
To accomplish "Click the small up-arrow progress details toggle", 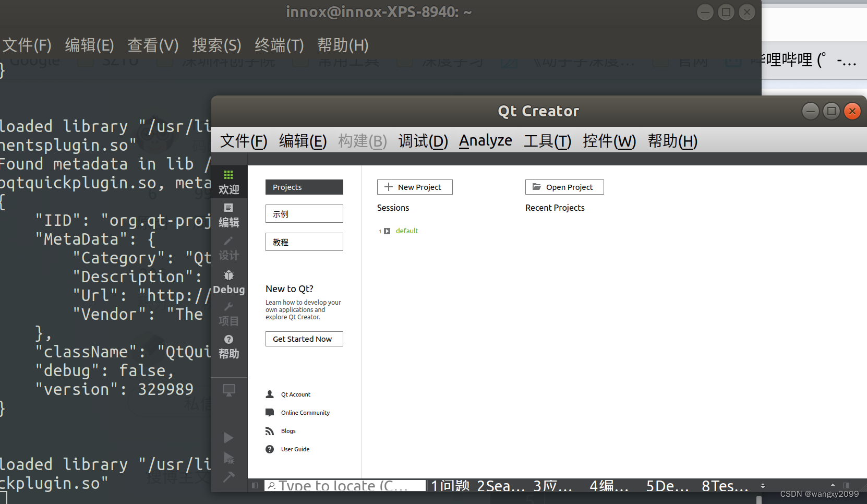I will 833,485.
